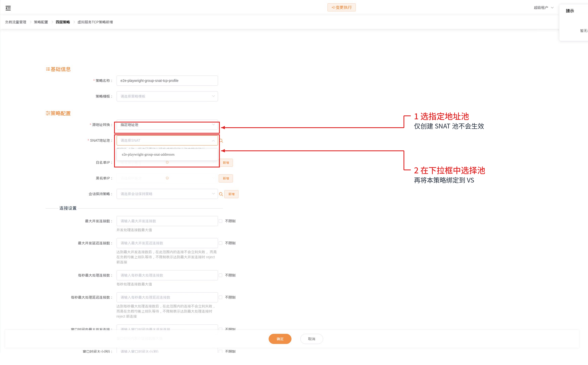Select e2e-playwright-group-snat-addresses option
This screenshot has height=365, width=588.
click(167, 154)
